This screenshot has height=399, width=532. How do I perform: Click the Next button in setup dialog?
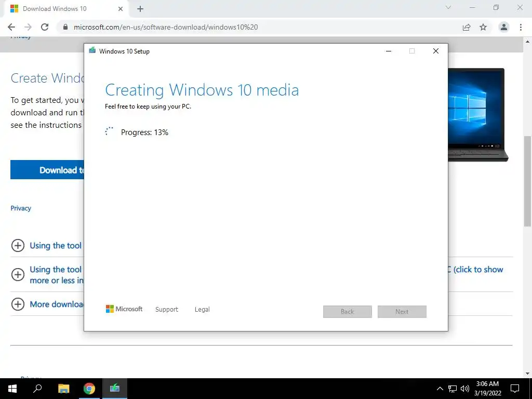pyautogui.click(x=402, y=312)
